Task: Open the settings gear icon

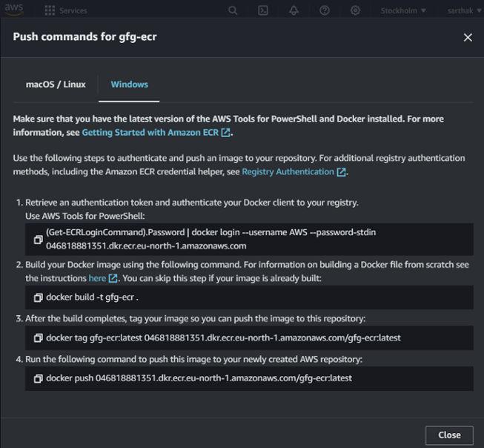Action: pos(355,10)
